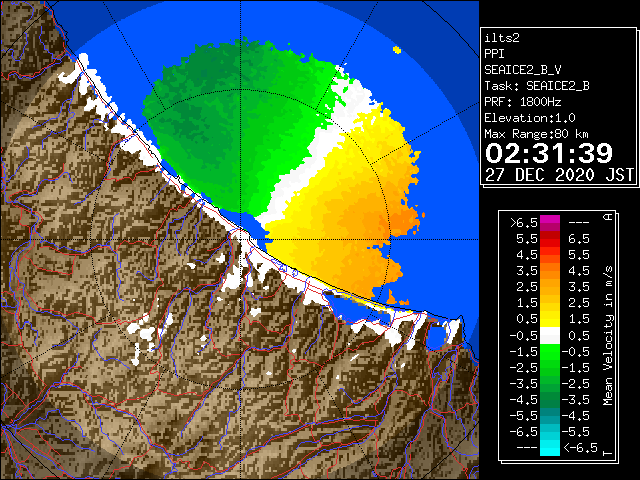Click the white zero-velocity legend swatch
This screenshot has height=480, width=640.
pos(550,336)
